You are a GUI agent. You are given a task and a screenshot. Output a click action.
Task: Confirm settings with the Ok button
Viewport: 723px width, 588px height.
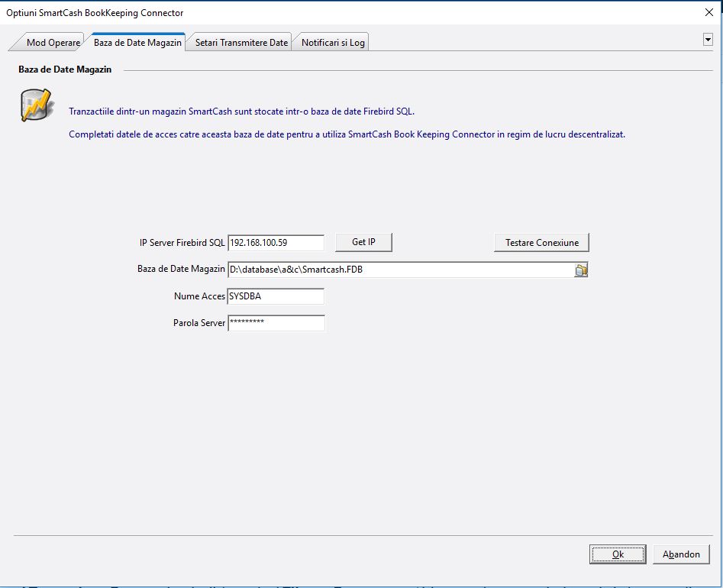[x=618, y=554]
